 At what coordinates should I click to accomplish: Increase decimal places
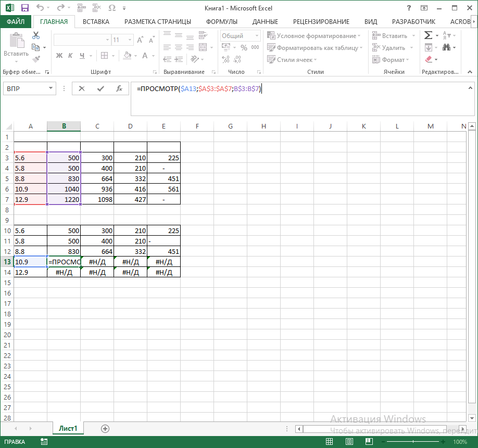pos(225,59)
